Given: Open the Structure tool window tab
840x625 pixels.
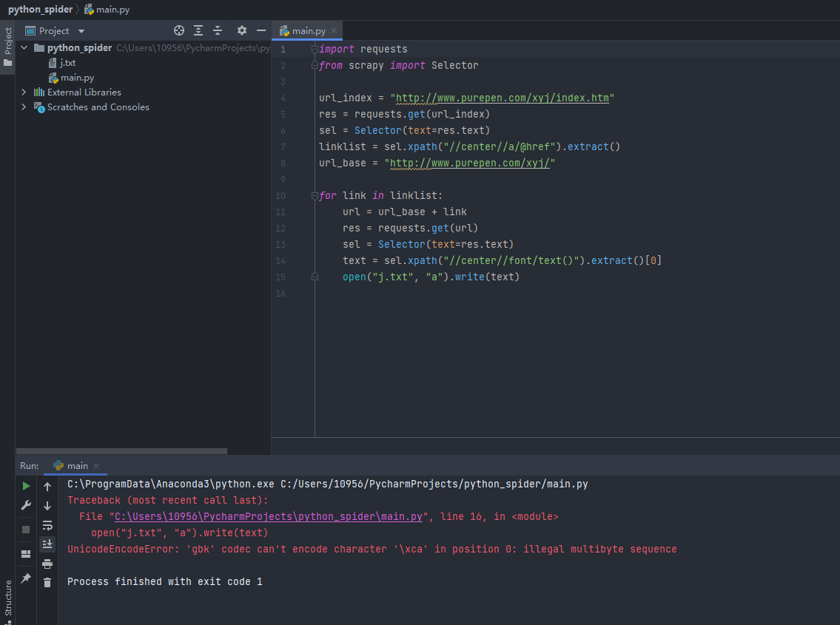Looking at the screenshot, I should pos(8,598).
